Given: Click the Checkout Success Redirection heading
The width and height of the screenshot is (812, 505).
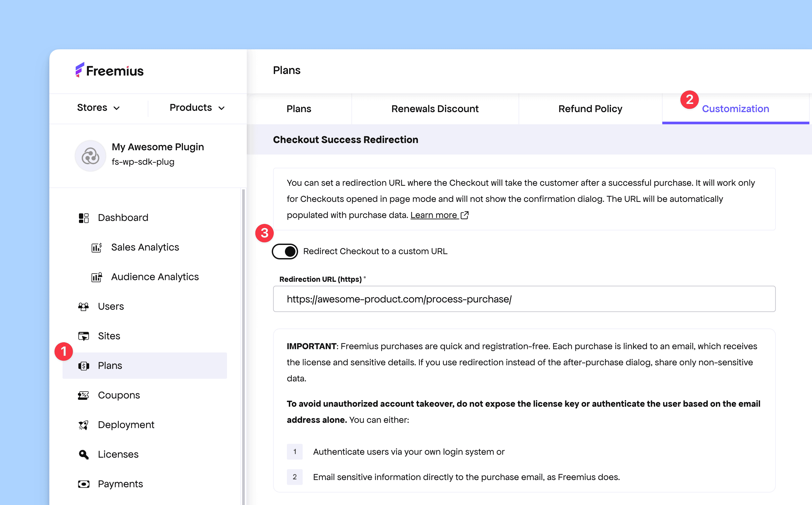Looking at the screenshot, I should 345,140.
